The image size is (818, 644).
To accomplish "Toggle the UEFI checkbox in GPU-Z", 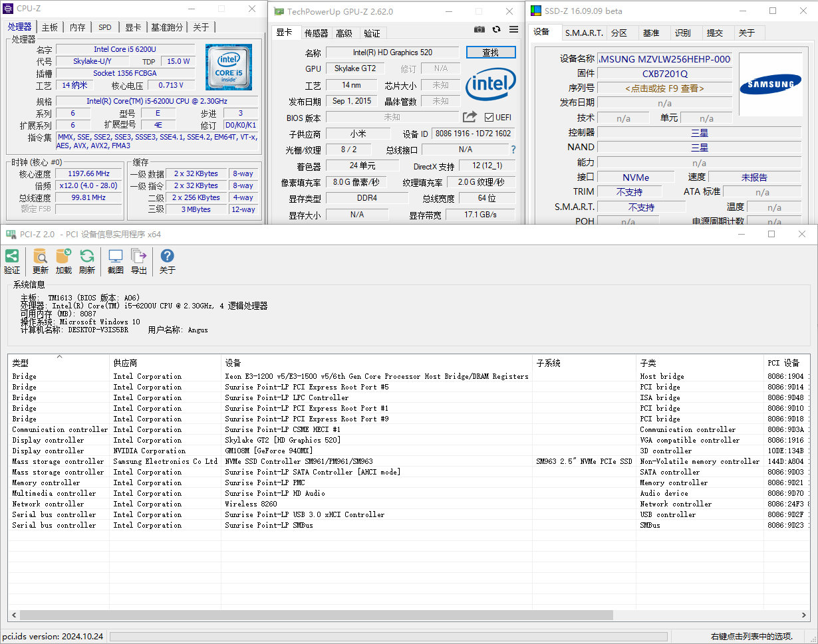I will point(489,118).
